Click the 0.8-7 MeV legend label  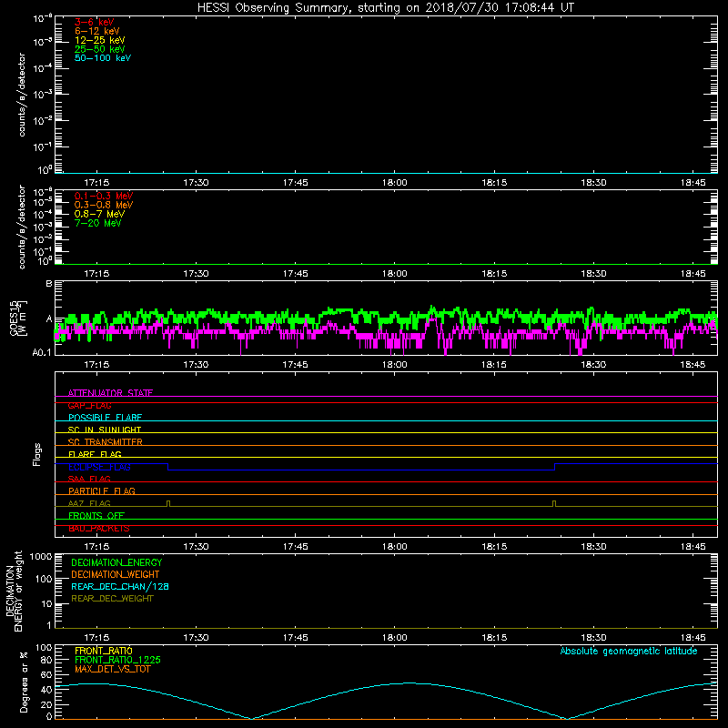tap(99, 214)
